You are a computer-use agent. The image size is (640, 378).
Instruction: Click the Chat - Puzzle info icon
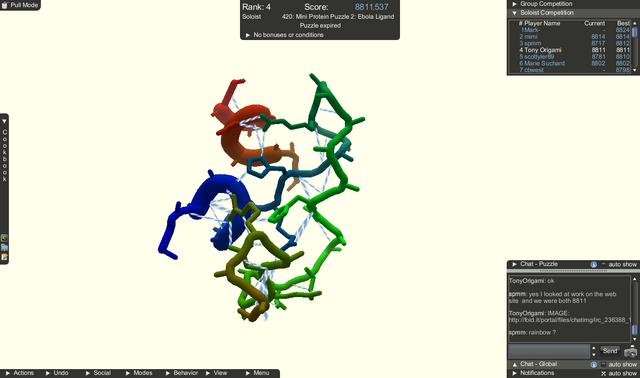(x=593, y=265)
